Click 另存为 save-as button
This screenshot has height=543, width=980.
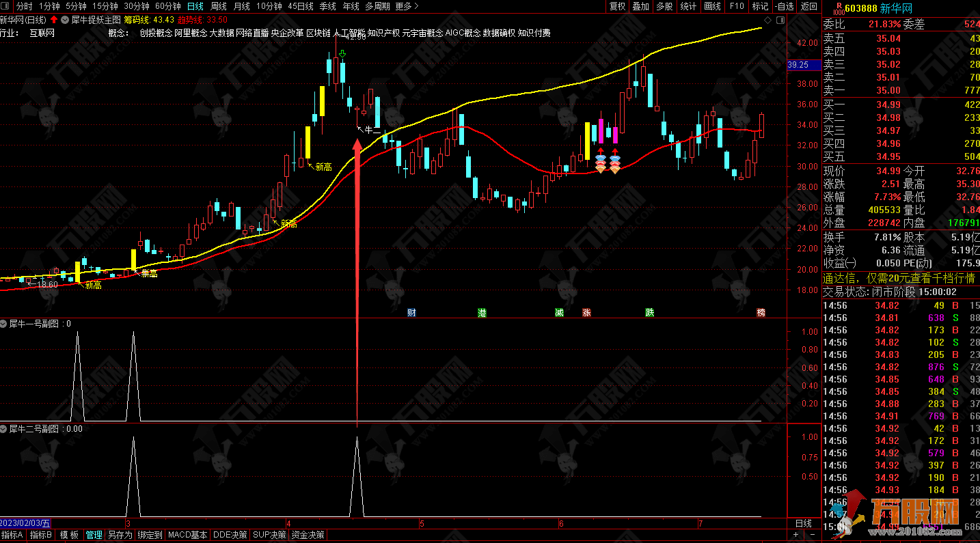(x=120, y=535)
